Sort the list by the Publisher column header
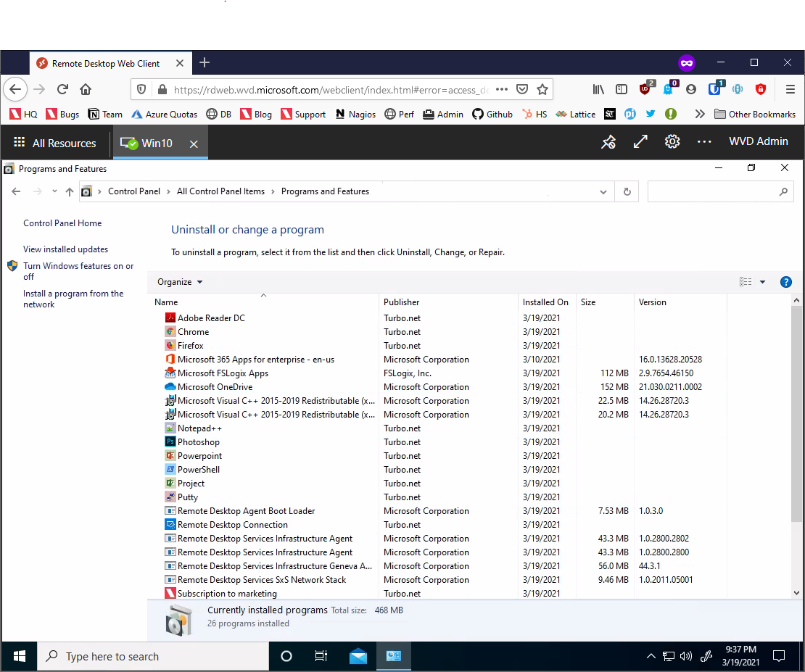The width and height of the screenshot is (805, 672). [x=402, y=302]
